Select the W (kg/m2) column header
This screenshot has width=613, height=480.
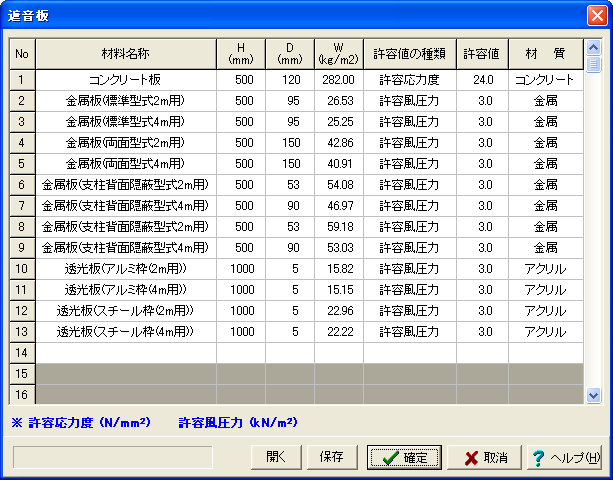pos(339,54)
